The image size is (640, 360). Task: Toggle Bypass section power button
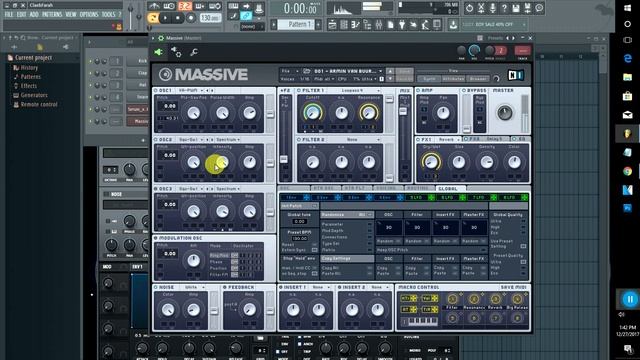tap(464, 90)
